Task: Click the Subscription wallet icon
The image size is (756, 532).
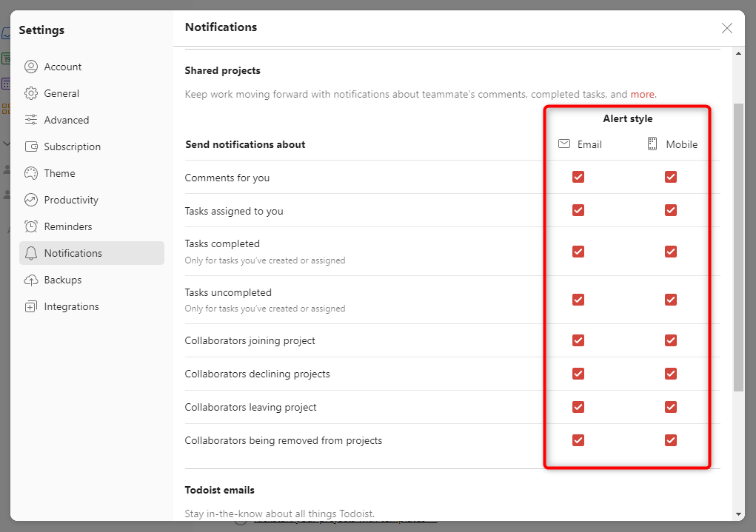Action: click(31, 147)
